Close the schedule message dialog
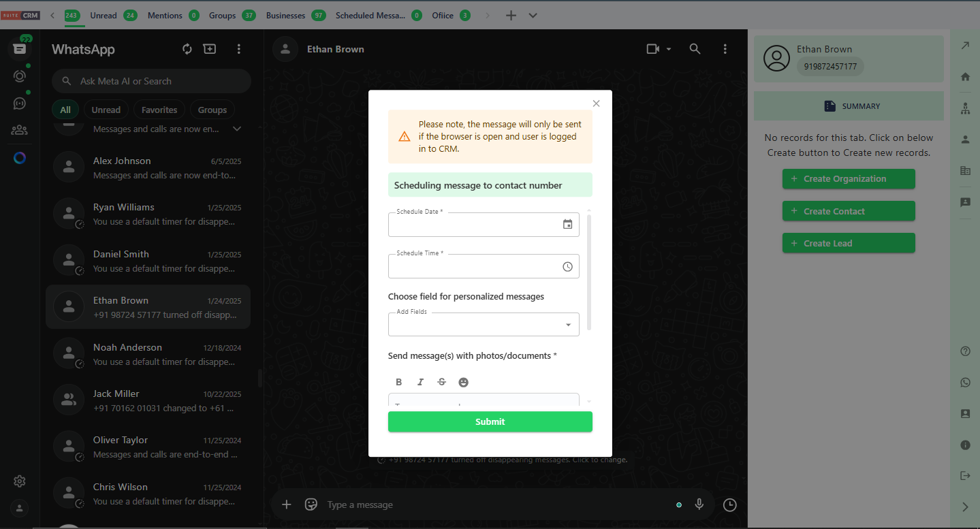Screen dimensions: 980x529 click(x=596, y=103)
